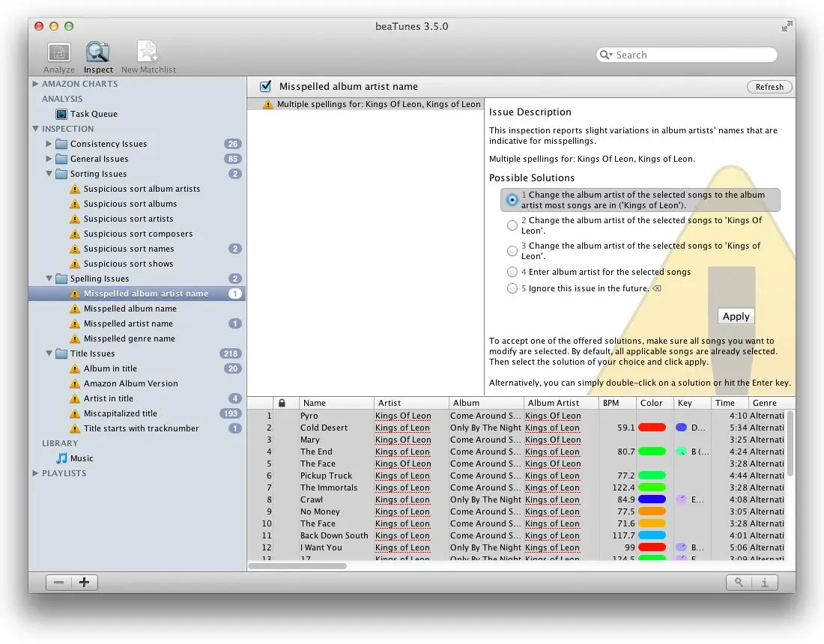This screenshot has width=824, height=644.
Task: Click the Inspect magnifier toolbar icon
Action: 97,52
